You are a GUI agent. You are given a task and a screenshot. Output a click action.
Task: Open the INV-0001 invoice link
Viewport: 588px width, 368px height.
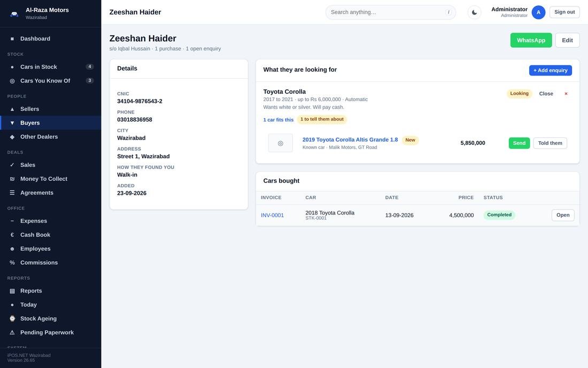click(272, 216)
